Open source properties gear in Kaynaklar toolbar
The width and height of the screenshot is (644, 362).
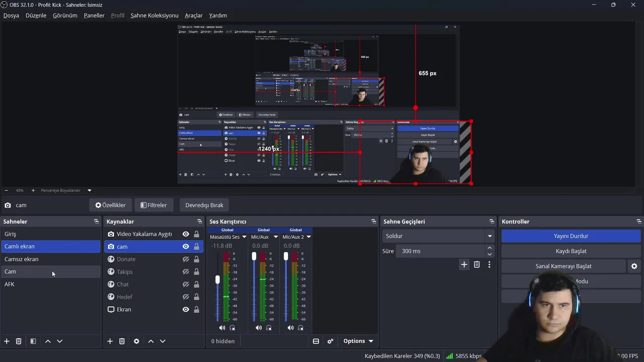[x=136, y=341]
